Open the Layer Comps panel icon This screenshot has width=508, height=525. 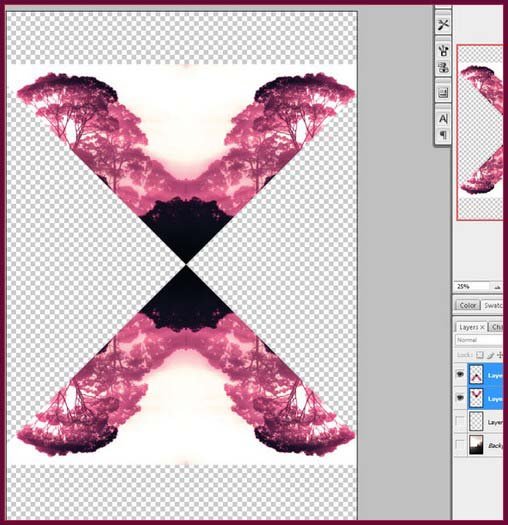click(443, 93)
